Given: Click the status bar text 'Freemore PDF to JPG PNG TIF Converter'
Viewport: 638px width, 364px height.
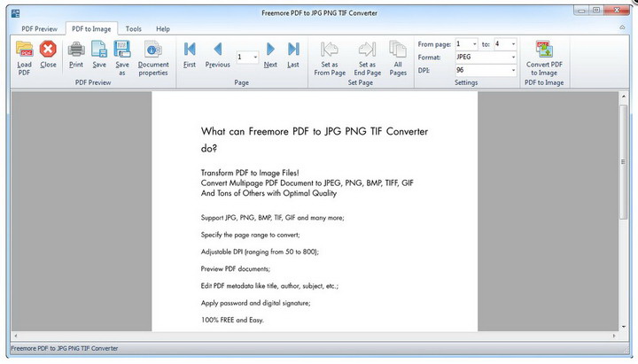Looking at the screenshot, I should pos(65,348).
